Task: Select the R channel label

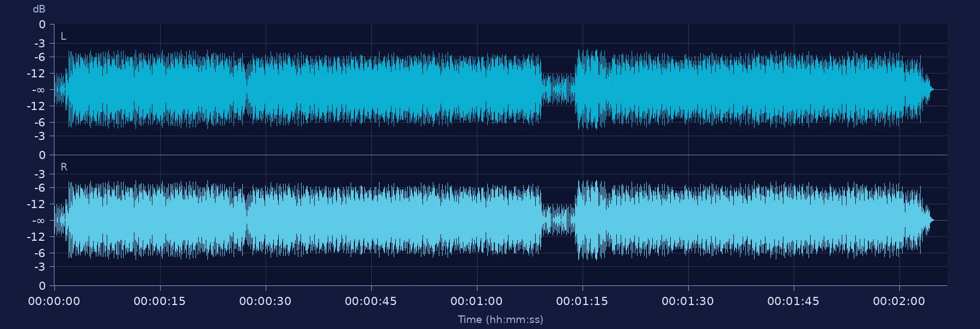Action: [64, 167]
